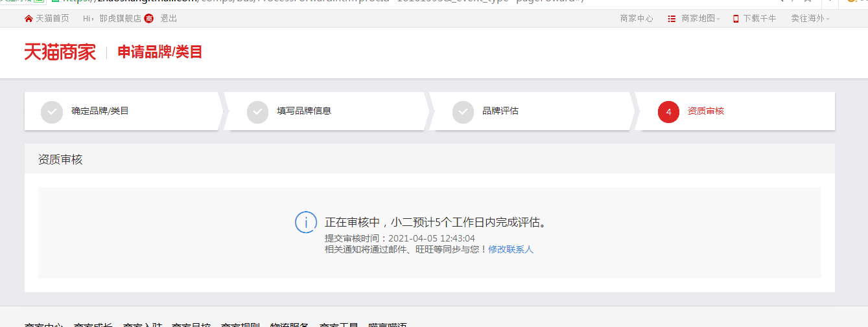The image size is (868, 327).
Task: Click the submission time 2021-04-05 12:43:04
Action: [432, 239]
